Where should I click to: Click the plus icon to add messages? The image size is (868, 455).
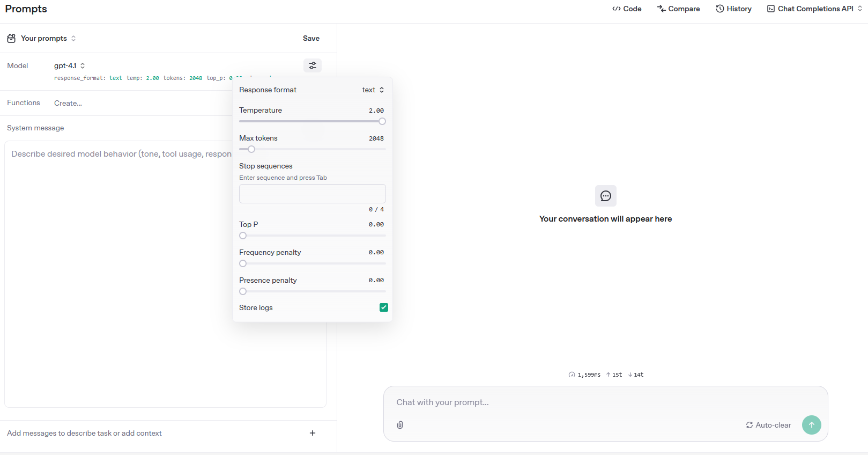313,433
